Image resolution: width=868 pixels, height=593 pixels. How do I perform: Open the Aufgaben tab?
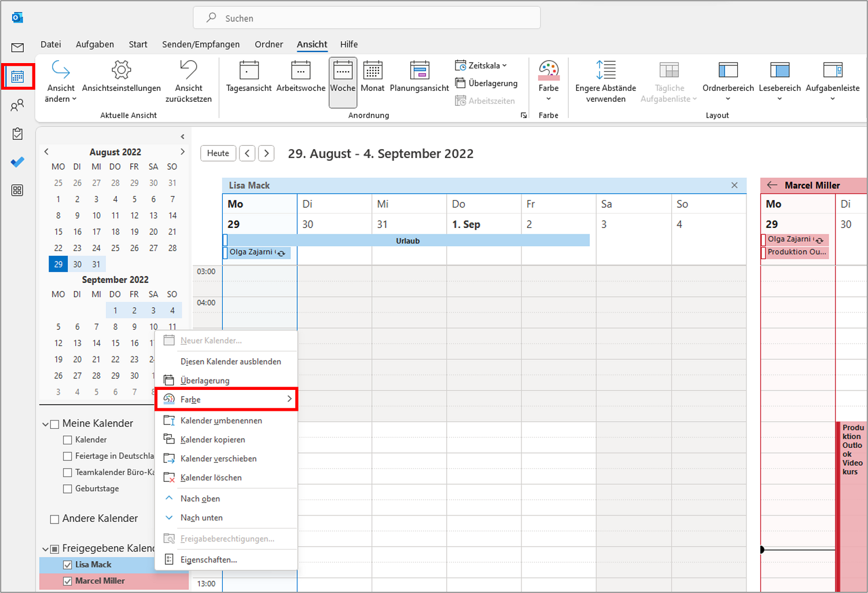coord(95,45)
